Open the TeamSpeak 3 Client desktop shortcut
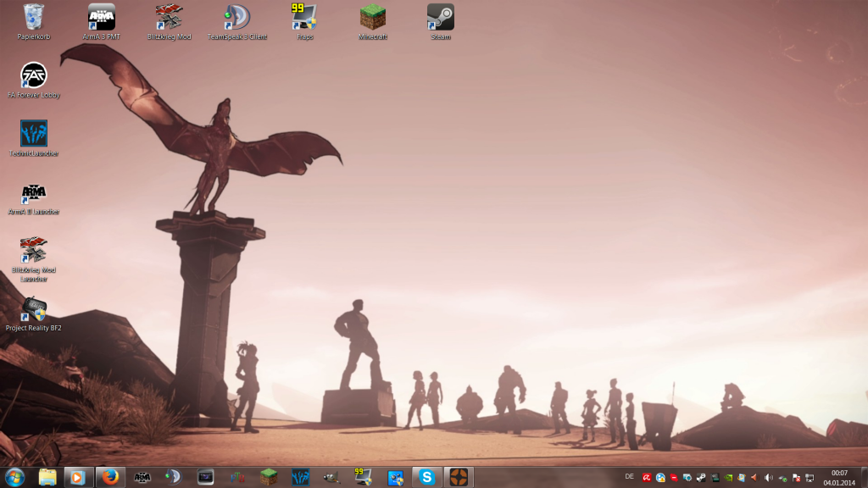This screenshot has height=488, width=868. point(237,21)
